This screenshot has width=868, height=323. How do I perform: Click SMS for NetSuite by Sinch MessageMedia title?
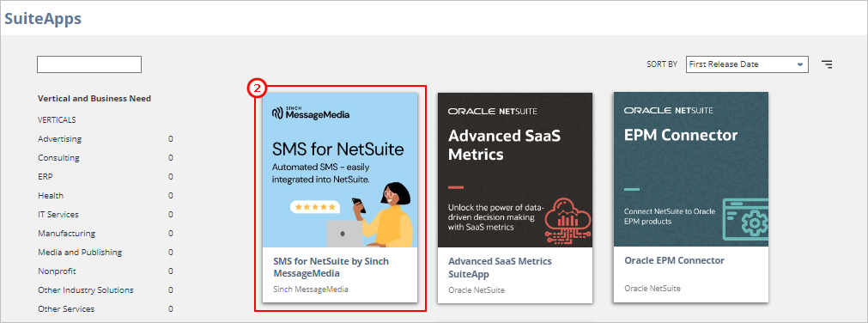point(331,267)
